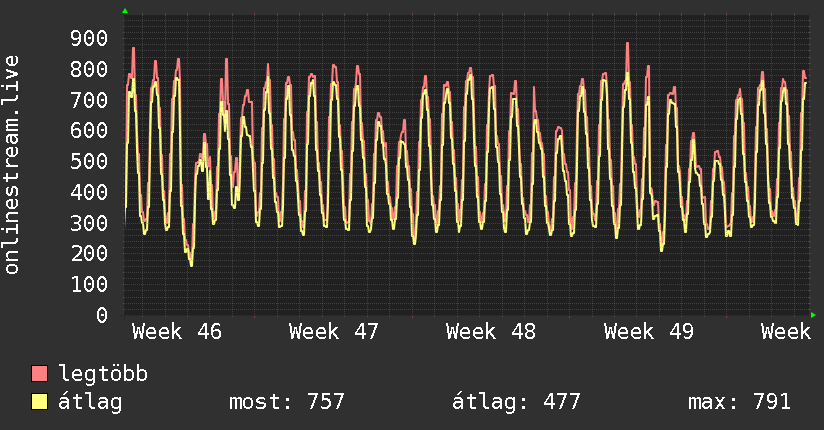
Task: Click the green arrow atop the y-axis
Action: 125,11
